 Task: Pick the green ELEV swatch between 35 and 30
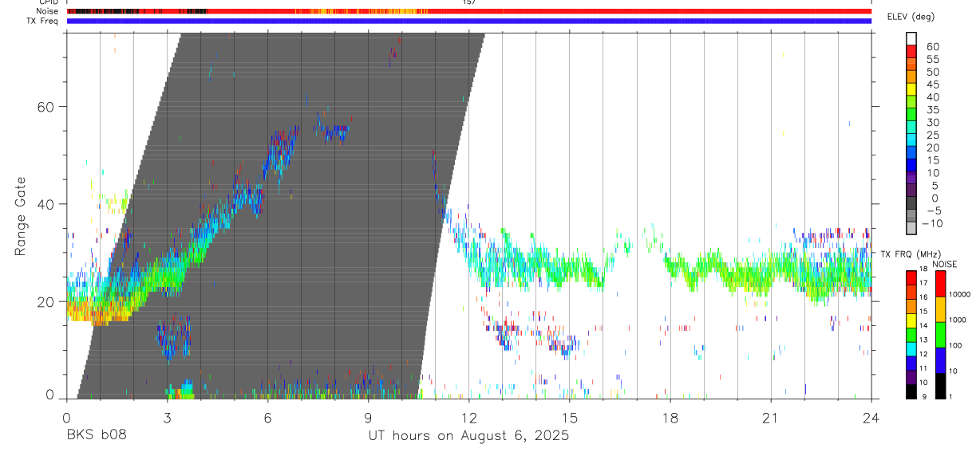point(911,114)
